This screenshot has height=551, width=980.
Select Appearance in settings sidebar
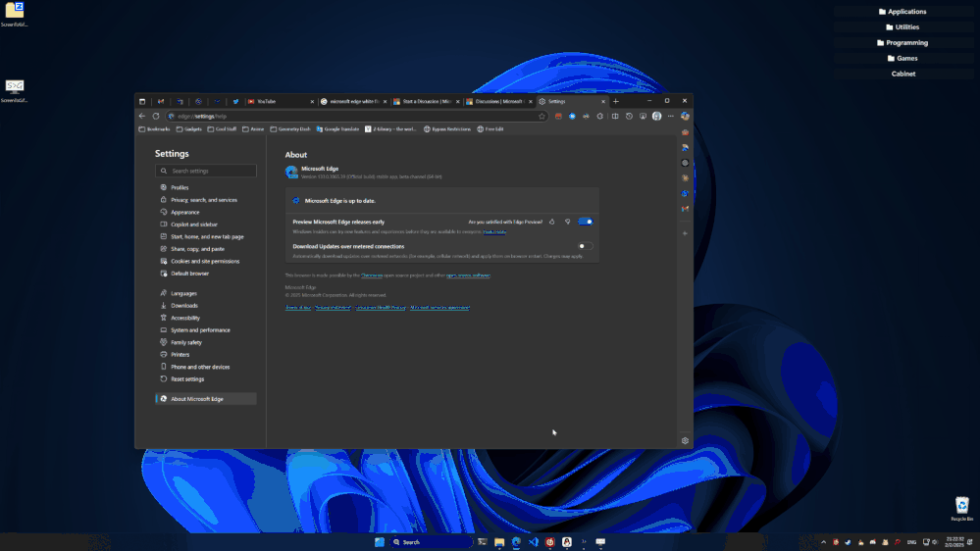coord(184,212)
